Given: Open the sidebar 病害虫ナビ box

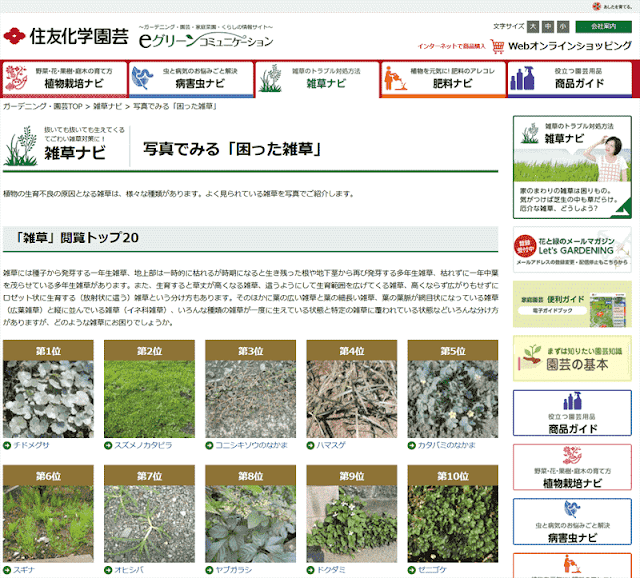Looking at the screenshot, I should point(572,521).
